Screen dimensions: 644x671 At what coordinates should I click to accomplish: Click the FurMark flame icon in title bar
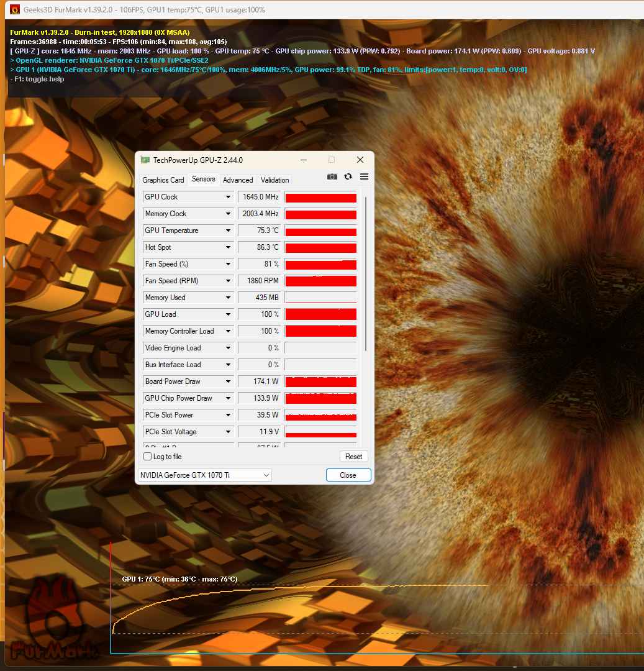tap(15, 9)
